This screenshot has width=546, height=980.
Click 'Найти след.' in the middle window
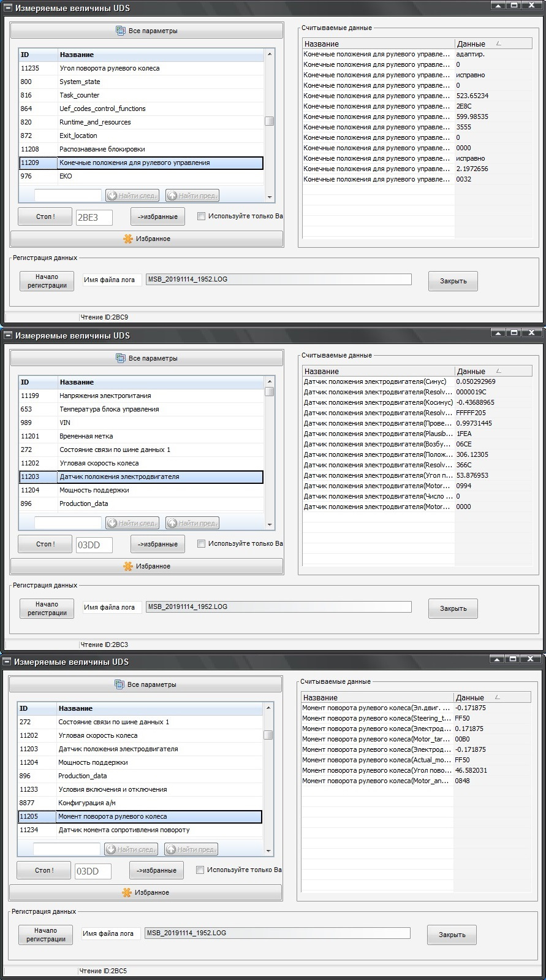[132, 523]
